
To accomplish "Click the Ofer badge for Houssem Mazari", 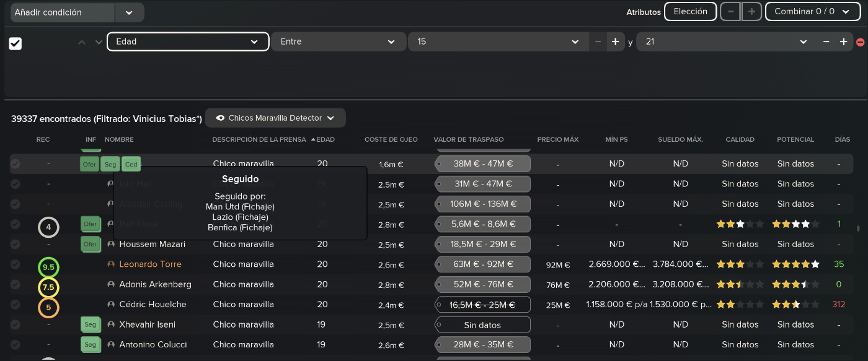I will (91, 245).
